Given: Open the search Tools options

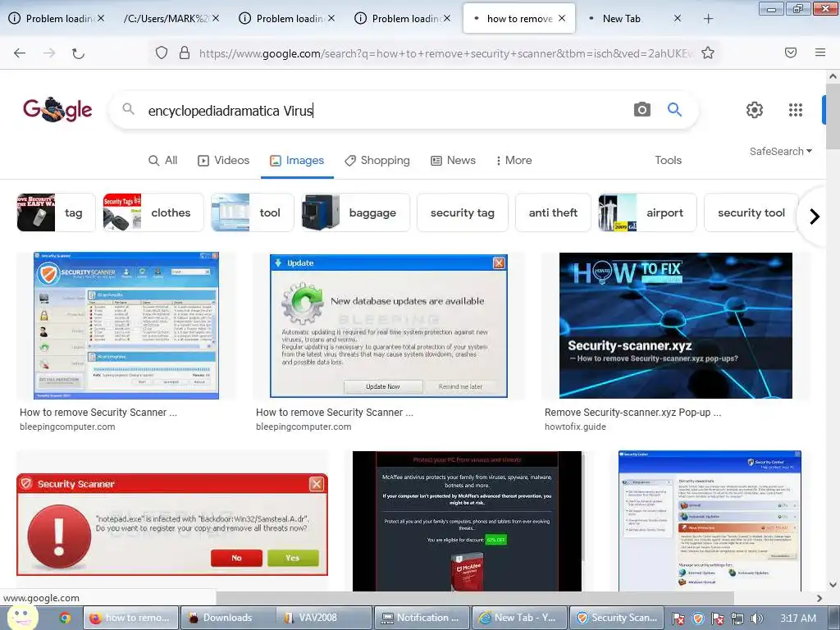Looking at the screenshot, I should 668,160.
